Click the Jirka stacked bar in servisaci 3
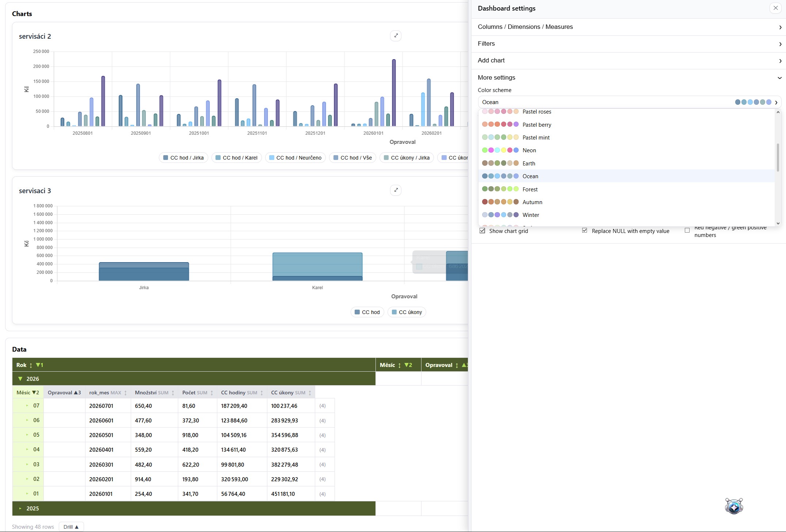This screenshot has height=532, width=786. tap(144, 272)
